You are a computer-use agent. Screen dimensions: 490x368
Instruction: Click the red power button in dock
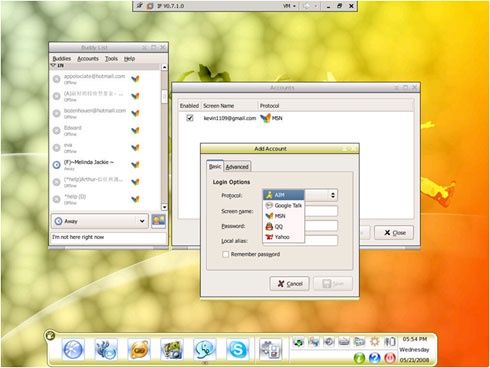[x=389, y=358]
